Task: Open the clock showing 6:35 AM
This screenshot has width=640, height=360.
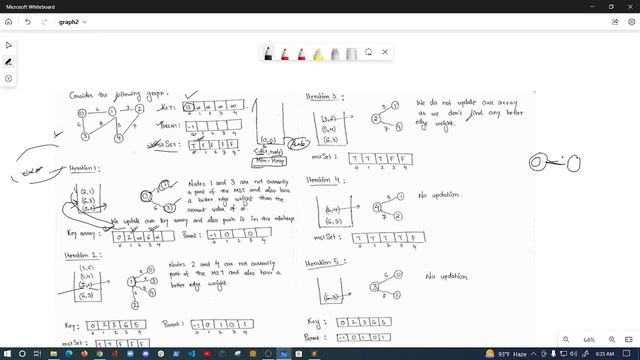Action: click(604, 354)
